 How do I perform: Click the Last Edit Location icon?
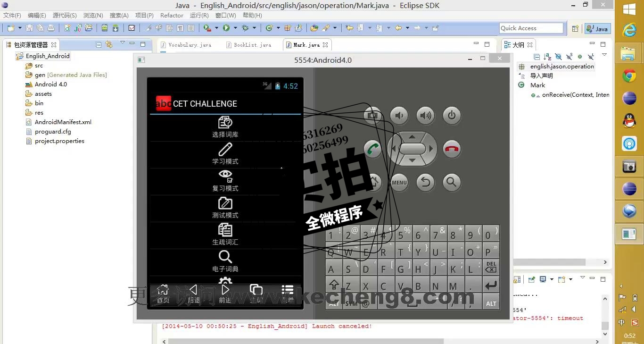[x=349, y=28]
